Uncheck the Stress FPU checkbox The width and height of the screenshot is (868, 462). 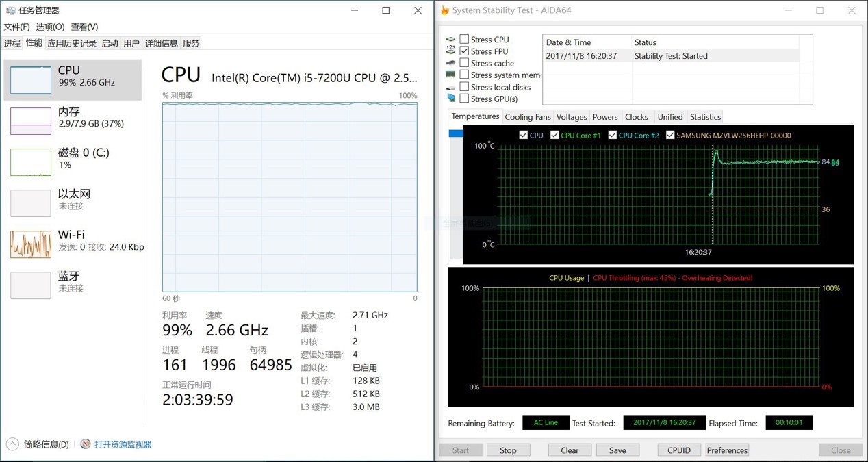[464, 51]
